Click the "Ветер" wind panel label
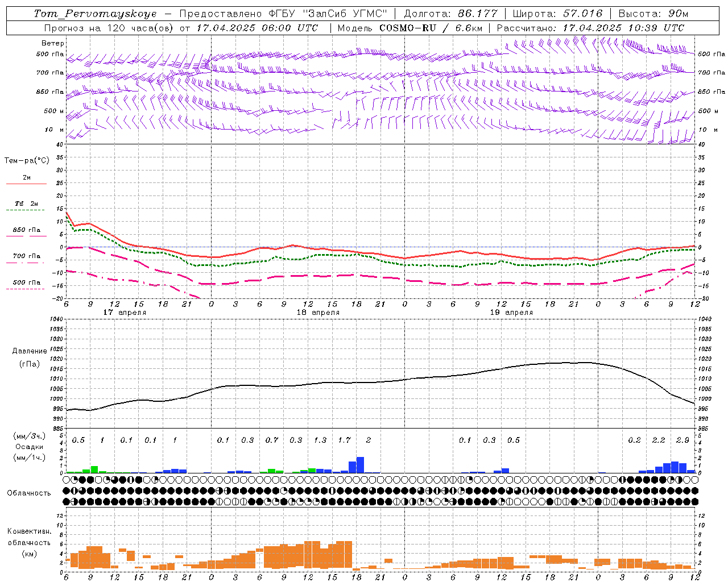 (53, 43)
